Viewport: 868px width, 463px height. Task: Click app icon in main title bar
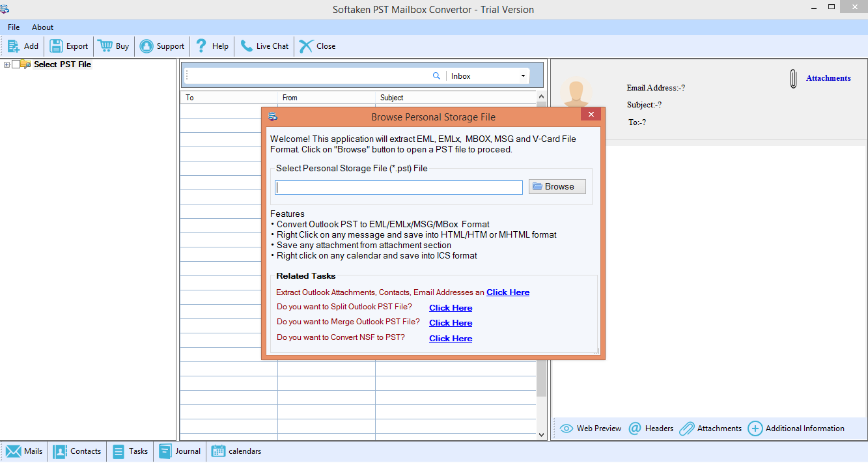(5, 9)
